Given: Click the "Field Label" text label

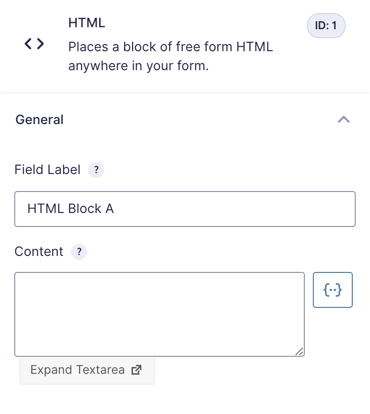Looking at the screenshot, I should click(47, 170).
